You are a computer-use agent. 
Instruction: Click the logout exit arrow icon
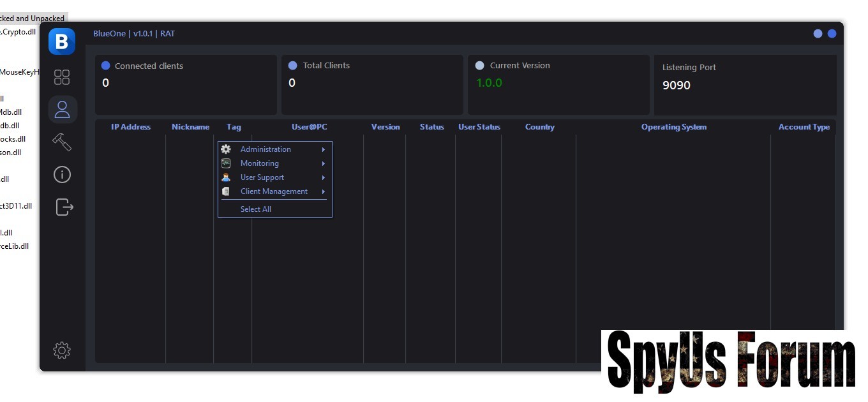coord(64,207)
